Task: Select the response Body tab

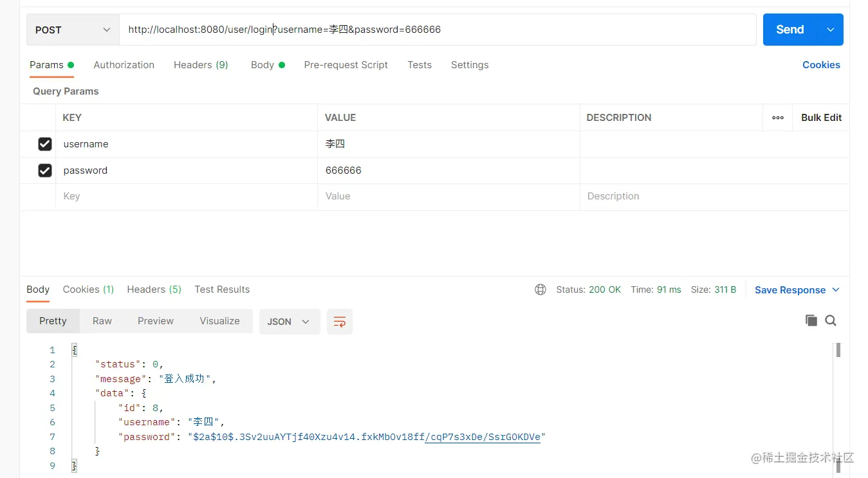Action: pyautogui.click(x=38, y=290)
